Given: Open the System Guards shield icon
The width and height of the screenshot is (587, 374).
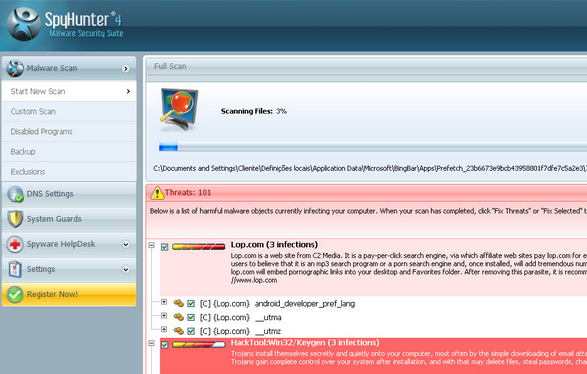Looking at the screenshot, I should [15, 219].
